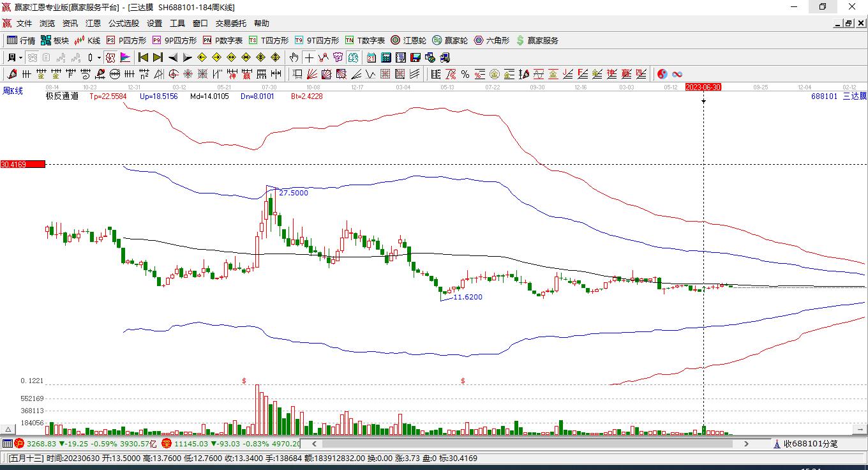Toggle the 极 indicator toolbar button
Image resolution: width=868 pixels, height=470 pixels.
click(110, 57)
